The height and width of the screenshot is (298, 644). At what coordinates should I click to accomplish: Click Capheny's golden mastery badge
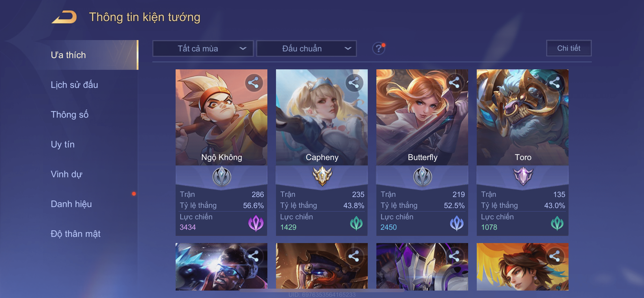[322, 176]
